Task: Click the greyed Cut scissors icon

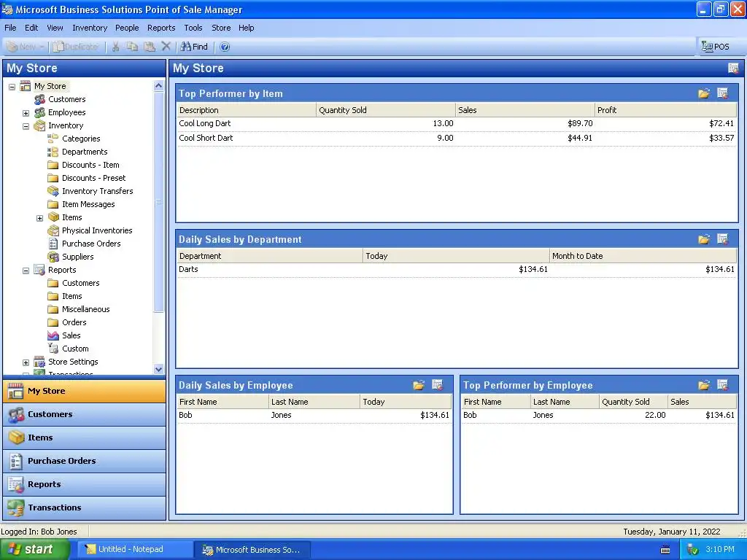Action: point(115,47)
